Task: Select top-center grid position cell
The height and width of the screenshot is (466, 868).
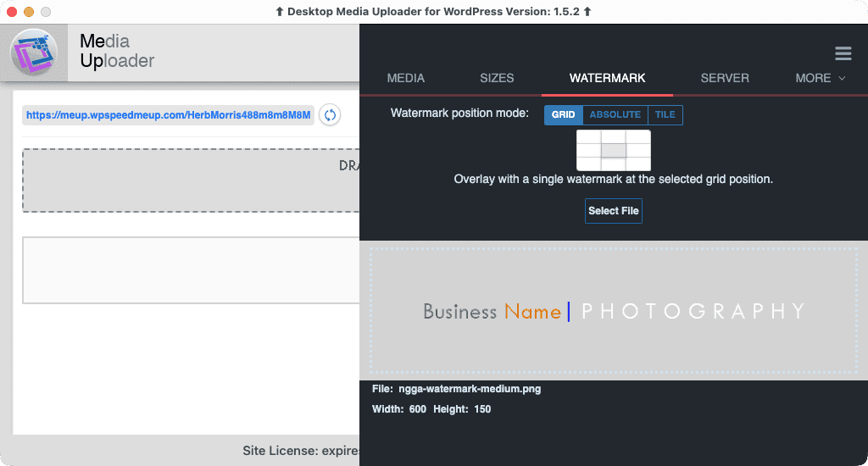Action: pyautogui.click(x=614, y=136)
